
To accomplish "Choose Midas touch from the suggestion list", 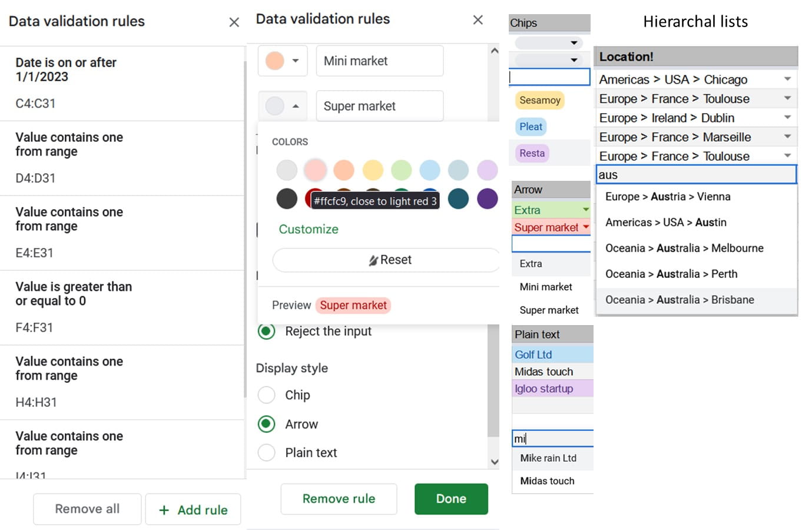I will [x=547, y=481].
